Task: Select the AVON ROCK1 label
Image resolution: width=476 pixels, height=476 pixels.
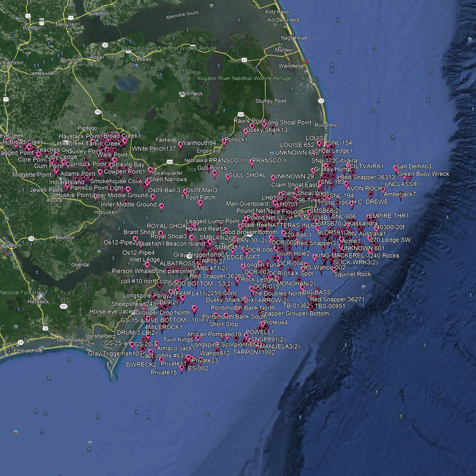Action: (x=366, y=188)
